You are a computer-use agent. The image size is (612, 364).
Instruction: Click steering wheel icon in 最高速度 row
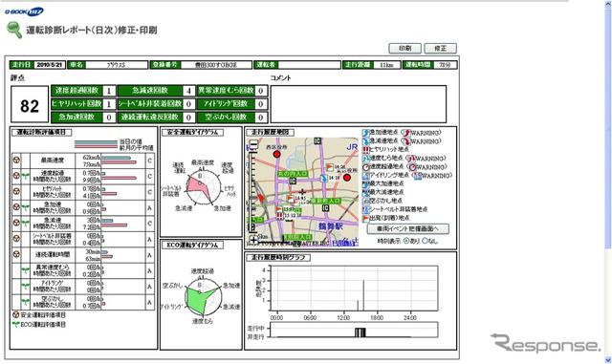click(x=16, y=160)
